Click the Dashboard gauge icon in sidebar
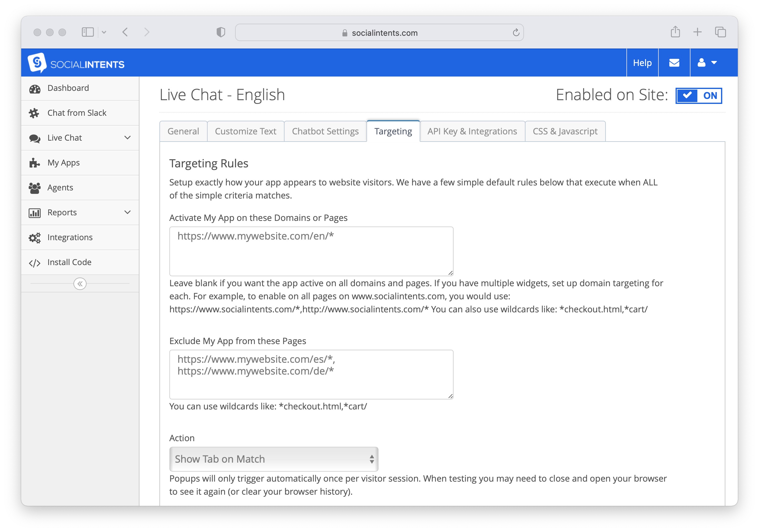Viewport: 759px width, 532px height. [35, 88]
